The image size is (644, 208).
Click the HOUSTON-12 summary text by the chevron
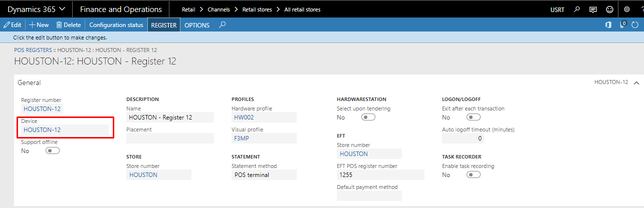coord(611,82)
